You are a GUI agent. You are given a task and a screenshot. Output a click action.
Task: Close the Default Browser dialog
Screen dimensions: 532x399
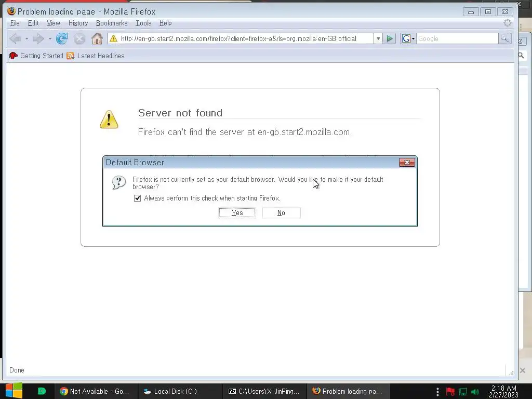(407, 163)
